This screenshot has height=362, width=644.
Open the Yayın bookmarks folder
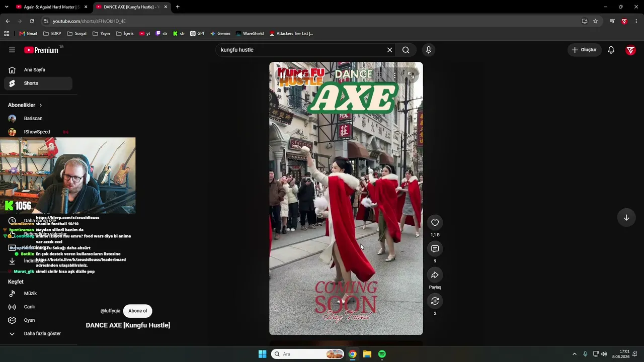coord(101,34)
